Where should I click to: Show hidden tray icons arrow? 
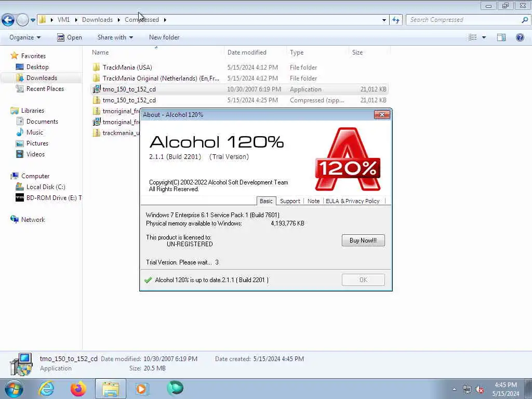[x=454, y=389]
